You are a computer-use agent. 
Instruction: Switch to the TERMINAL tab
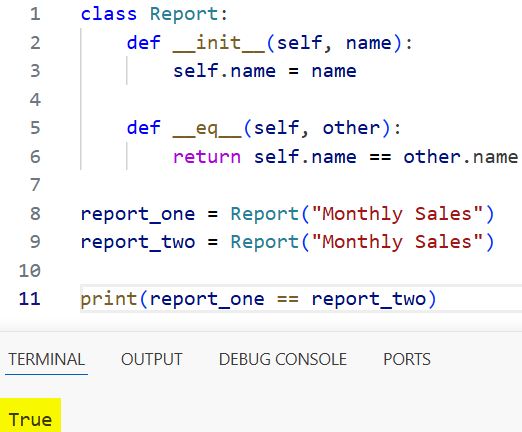click(46, 359)
